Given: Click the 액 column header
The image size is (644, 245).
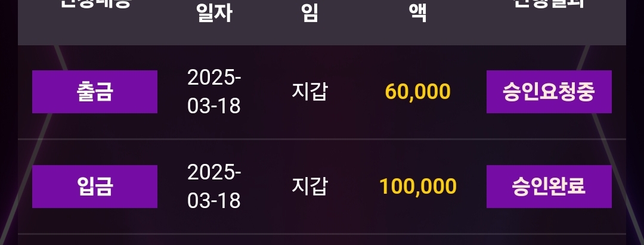Looking at the screenshot, I should [x=417, y=13].
